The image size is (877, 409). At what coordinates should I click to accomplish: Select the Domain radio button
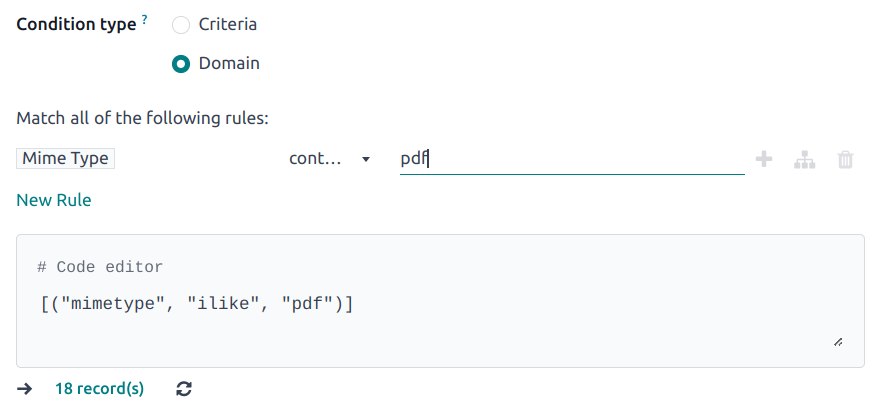click(x=181, y=64)
